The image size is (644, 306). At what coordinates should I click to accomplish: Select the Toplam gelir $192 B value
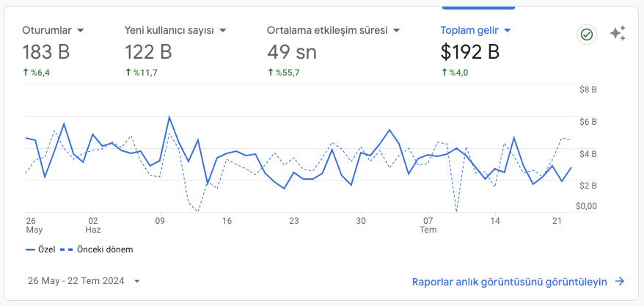pyautogui.click(x=469, y=52)
